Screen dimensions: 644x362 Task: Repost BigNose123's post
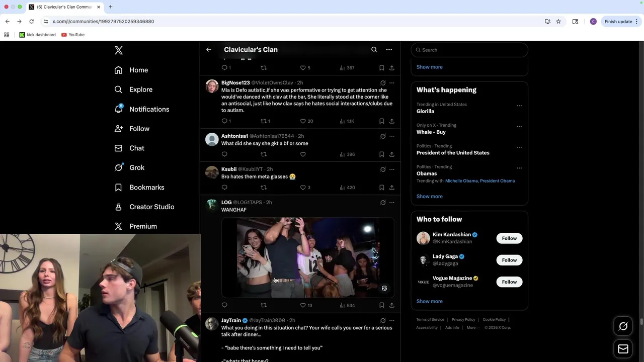264,121
